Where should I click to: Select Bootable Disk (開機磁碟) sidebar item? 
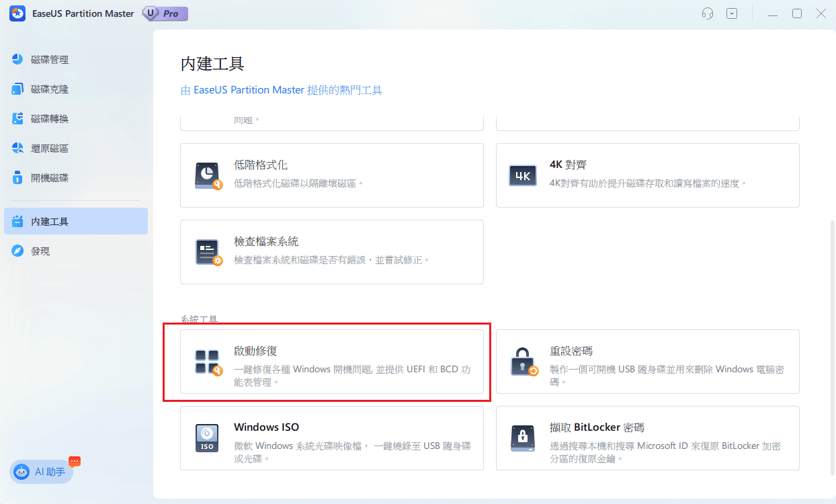point(50,178)
